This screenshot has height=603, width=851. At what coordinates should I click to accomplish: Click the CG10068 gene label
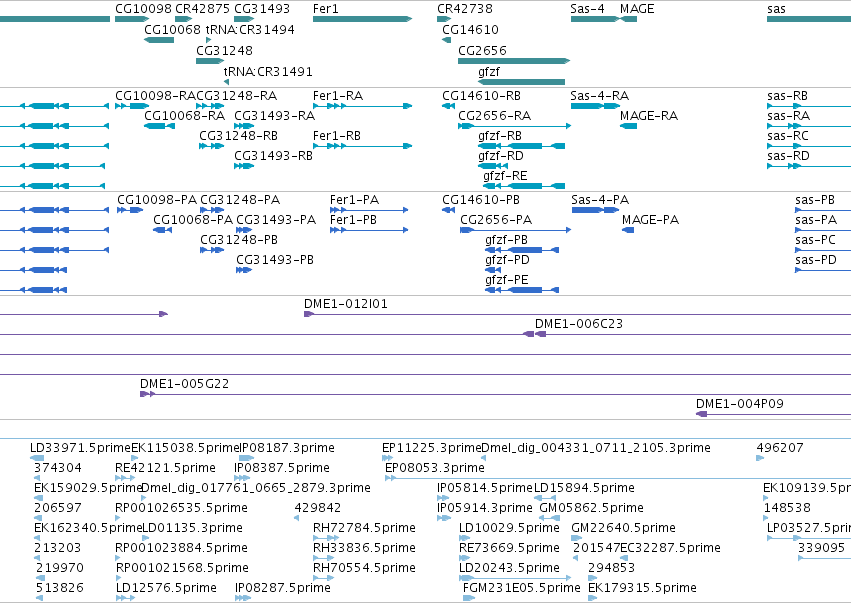tap(172, 29)
